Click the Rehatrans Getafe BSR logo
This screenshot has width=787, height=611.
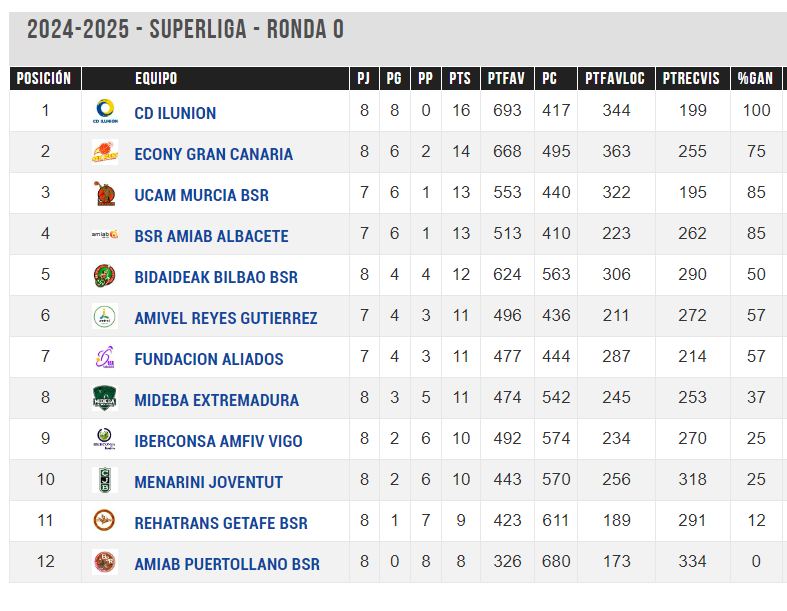[105, 521]
